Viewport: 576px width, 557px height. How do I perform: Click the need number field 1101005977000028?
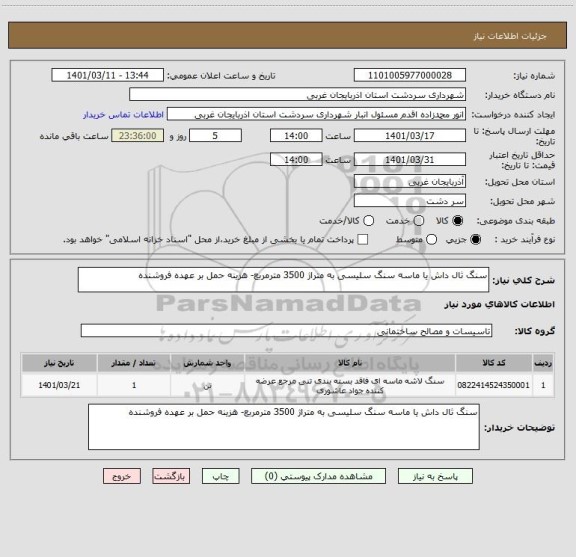pos(410,75)
